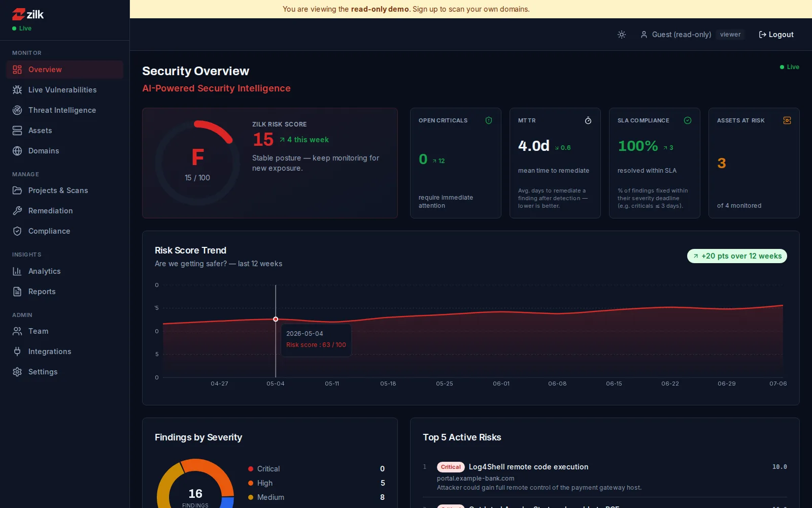
Task: Go to Analytics in sidebar
Action: point(65,271)
